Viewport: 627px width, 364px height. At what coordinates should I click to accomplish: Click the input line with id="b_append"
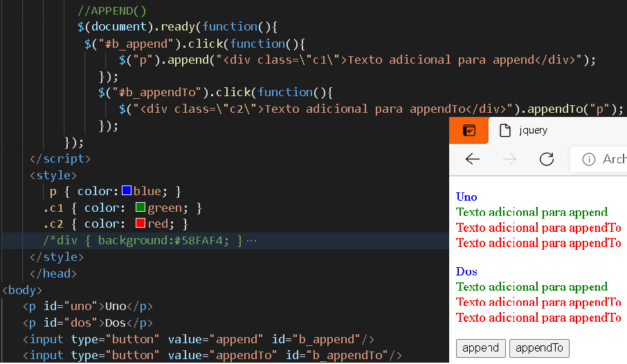(199, 339)
